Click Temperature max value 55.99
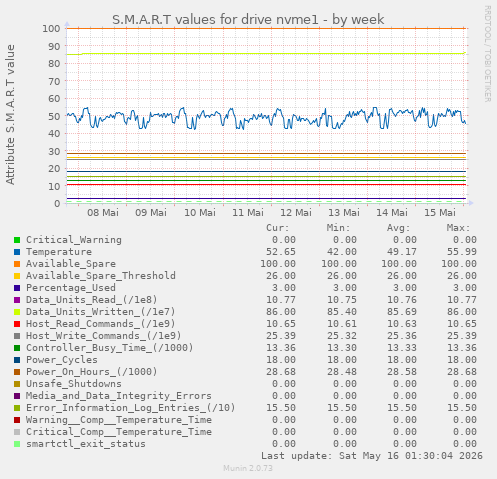 [462, 252]
